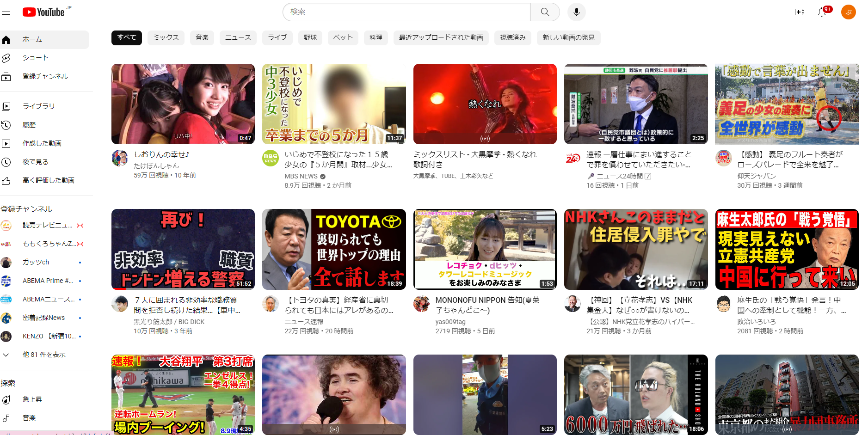Click たけぽんしゃん channel avatar

coord(120,158)
